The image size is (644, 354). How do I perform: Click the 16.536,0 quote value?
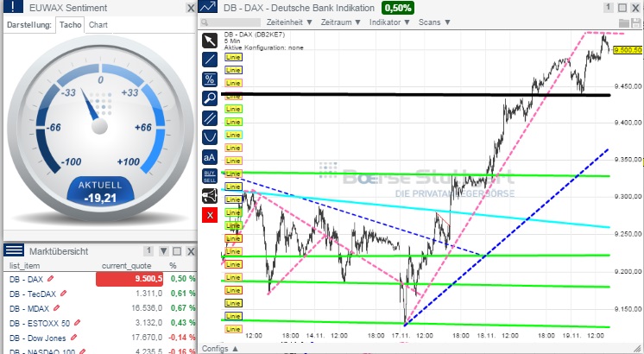(x=147, y=308)
